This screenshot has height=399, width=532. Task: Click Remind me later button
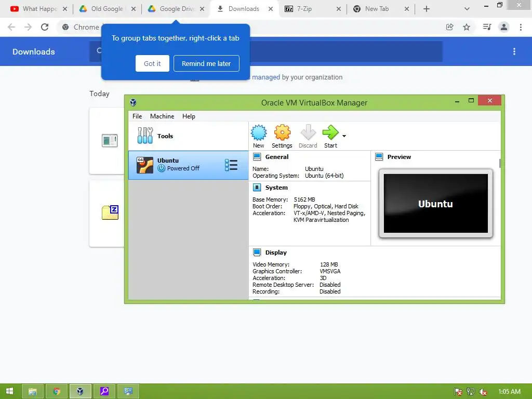pos(206,63)
